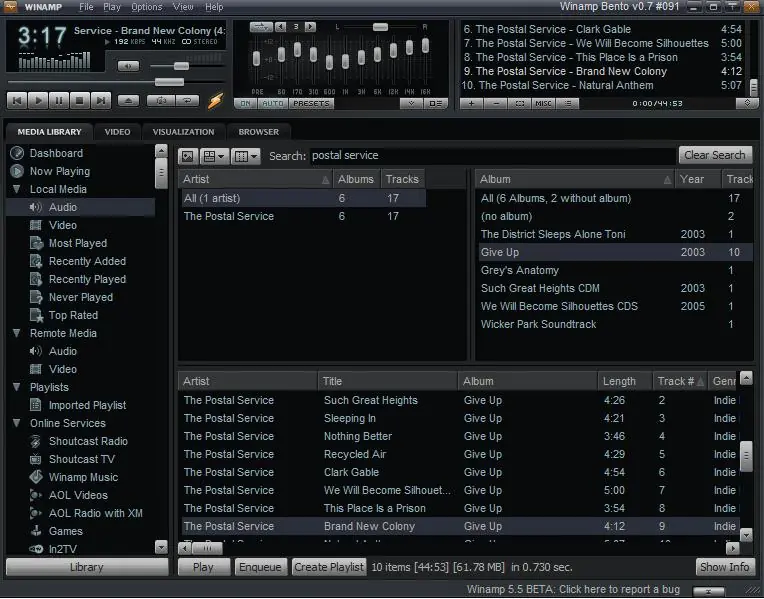The image size is (764, 599).
Task: Click the Winamp lightning bolt icon
Action: [215, 101]
